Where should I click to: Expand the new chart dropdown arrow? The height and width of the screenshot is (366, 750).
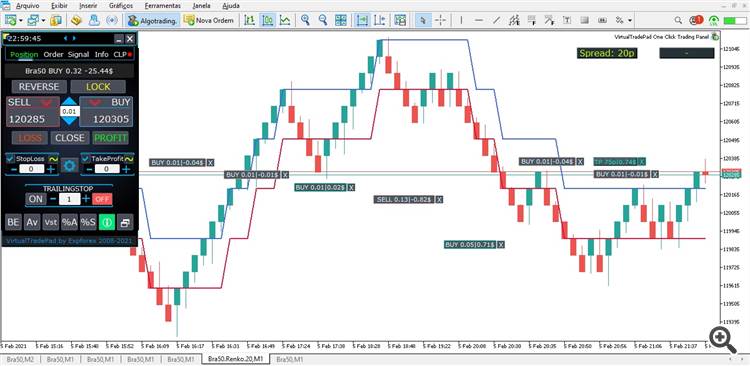pos(21,21)
